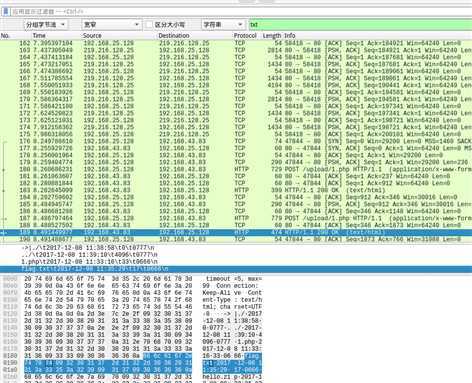Viewport: 472px width, 383px height.
Task: Select highlighted flag.txt detail line
Action: tap(236, 269)
